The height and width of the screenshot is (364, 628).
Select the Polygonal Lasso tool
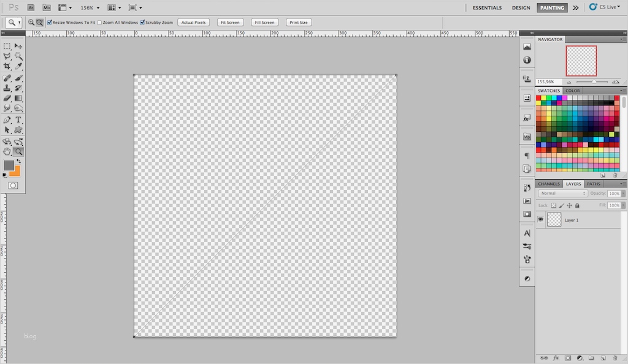tap(7, 56)
